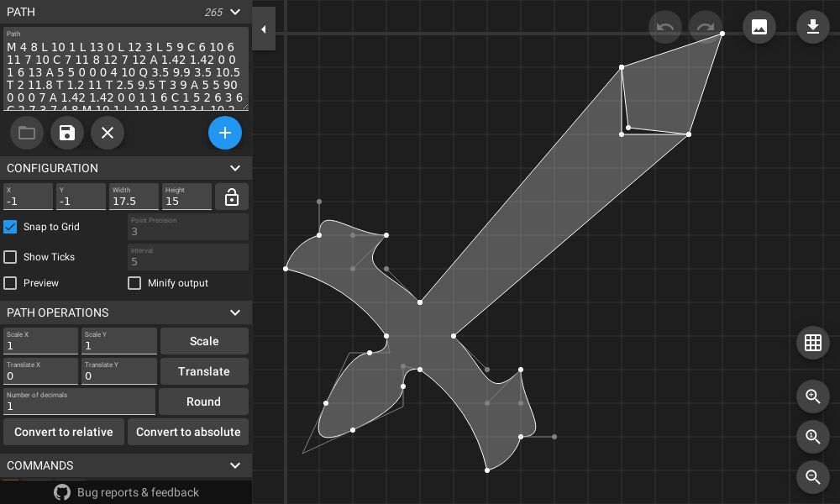
Task: Click the viewBox Y field
Action: pos(81,197)
